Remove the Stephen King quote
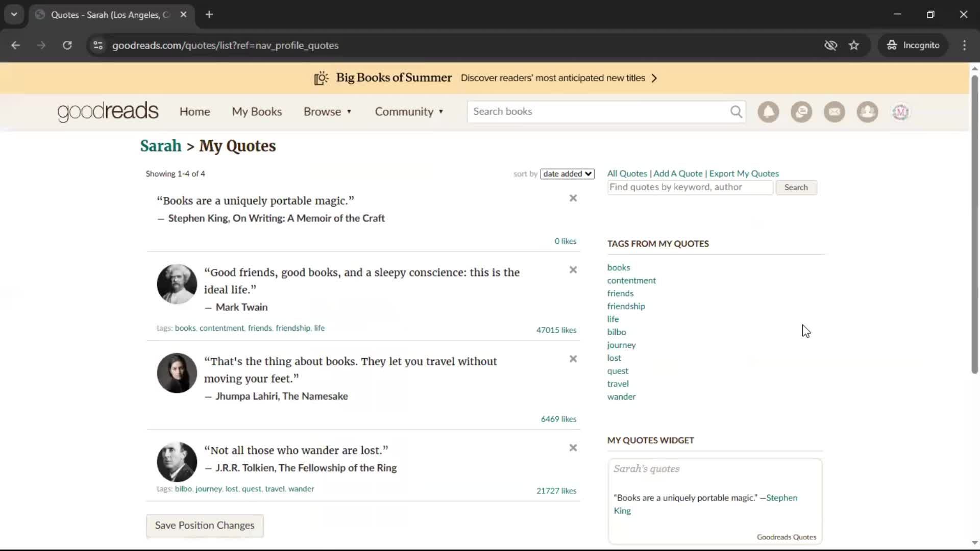This screenshot has height=551, width=980. click(x=573, y=198)
